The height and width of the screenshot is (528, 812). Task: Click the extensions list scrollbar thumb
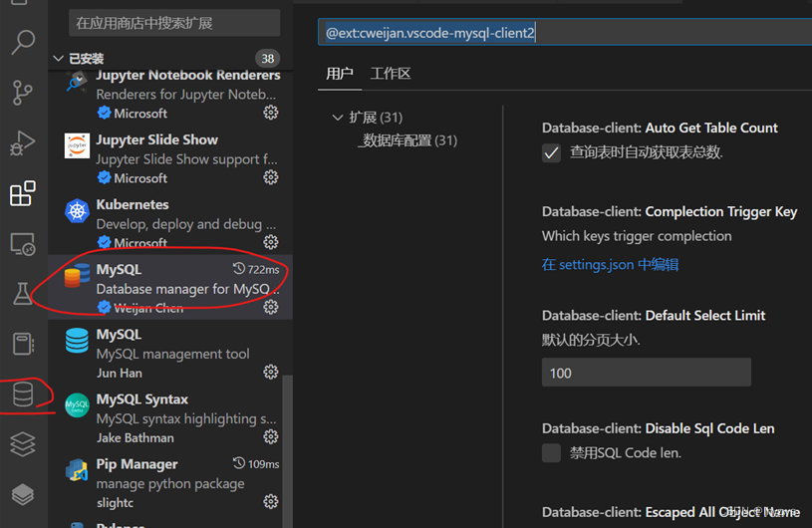point(288,451)
